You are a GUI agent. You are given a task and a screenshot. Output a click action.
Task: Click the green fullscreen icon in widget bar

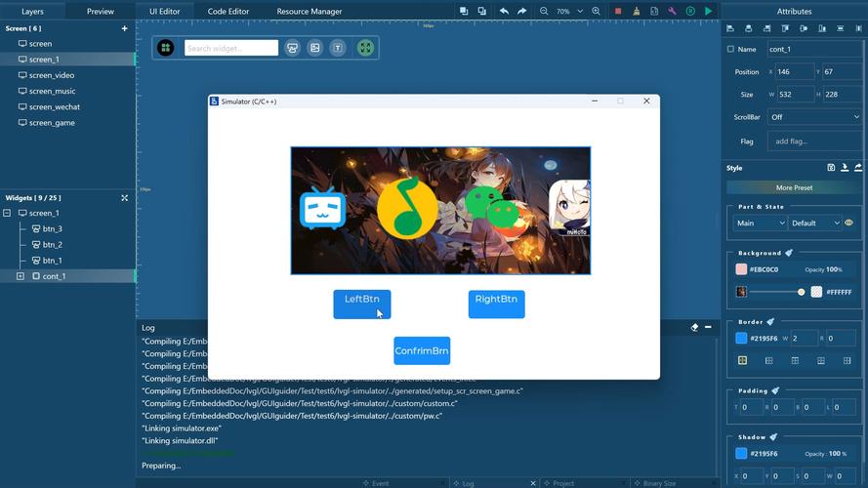click(x=365, y=48)
